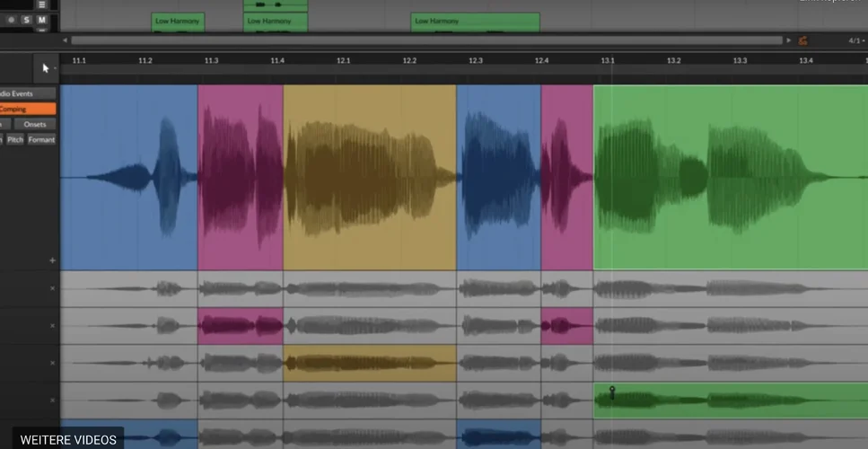Show the Pitch expression
This screenshot has height=449, width=868.
click(x=15, y=140)
